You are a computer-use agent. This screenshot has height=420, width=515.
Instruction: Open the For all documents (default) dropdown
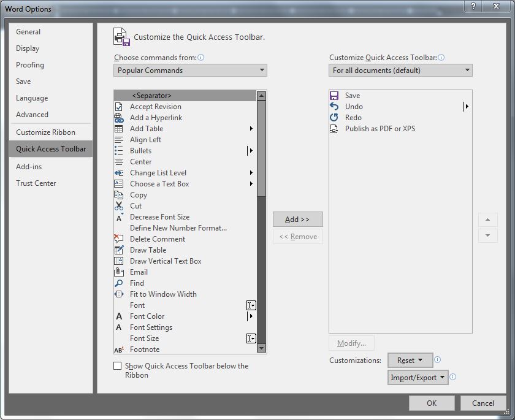(400, 71)
